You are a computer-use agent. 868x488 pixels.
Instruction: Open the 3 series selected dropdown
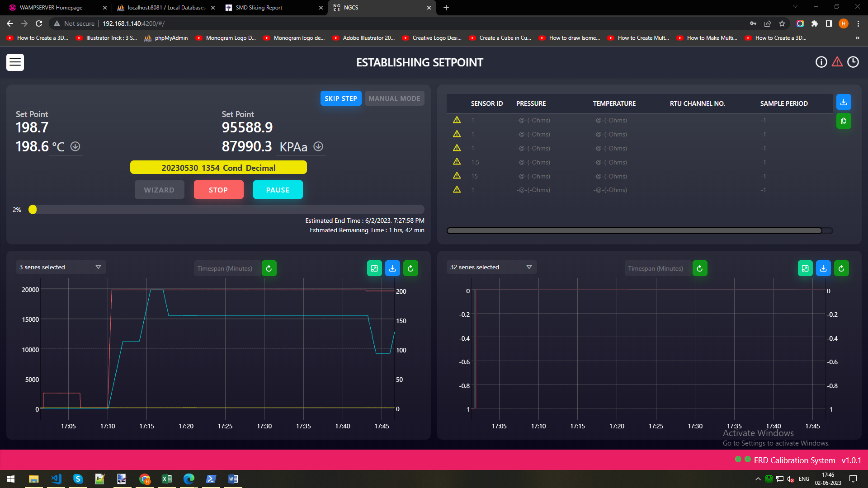61,267
